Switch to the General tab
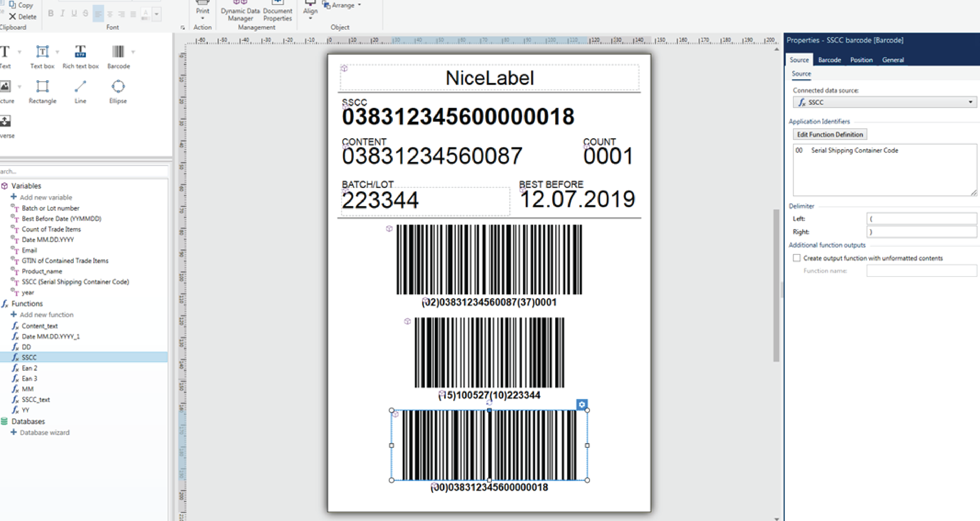Image resolution: width=980 pixels, height=521 pixels. (x=893, y=60)
